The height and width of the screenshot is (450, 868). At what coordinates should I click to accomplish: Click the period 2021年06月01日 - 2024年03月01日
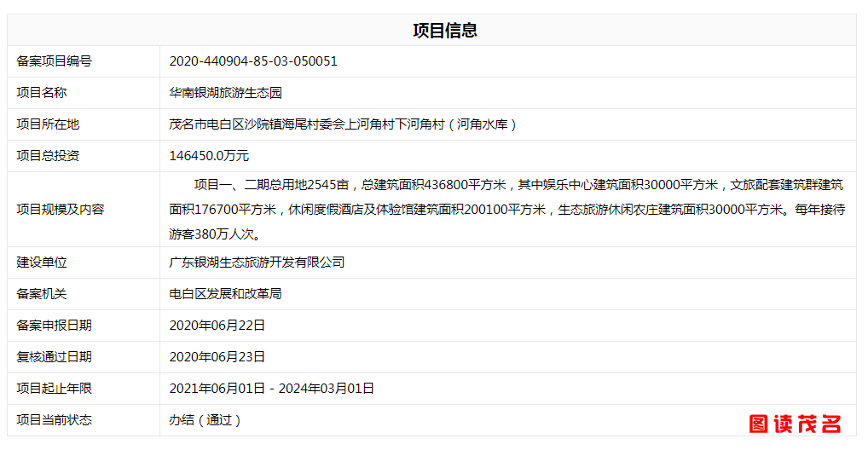(x=272, y=389)
